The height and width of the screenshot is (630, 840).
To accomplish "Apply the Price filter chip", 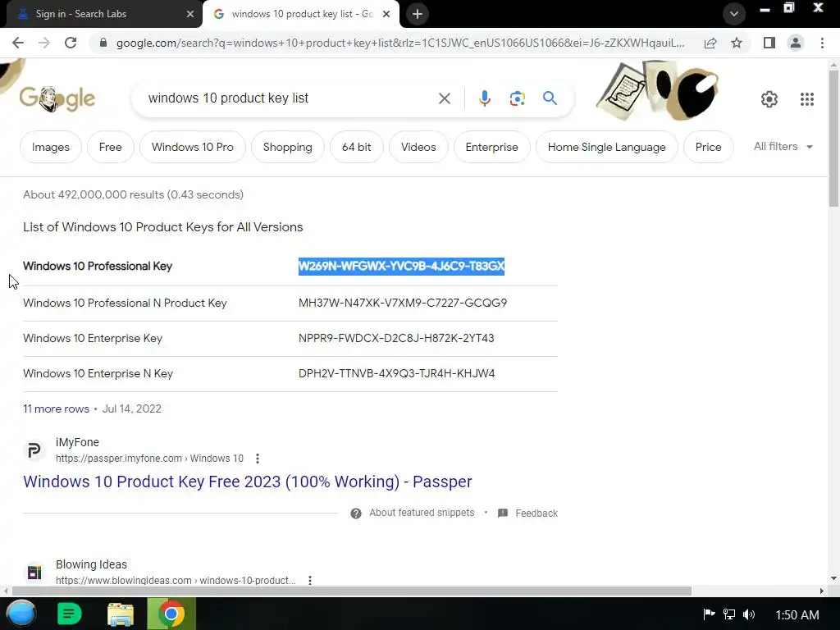I will point(708,147).
